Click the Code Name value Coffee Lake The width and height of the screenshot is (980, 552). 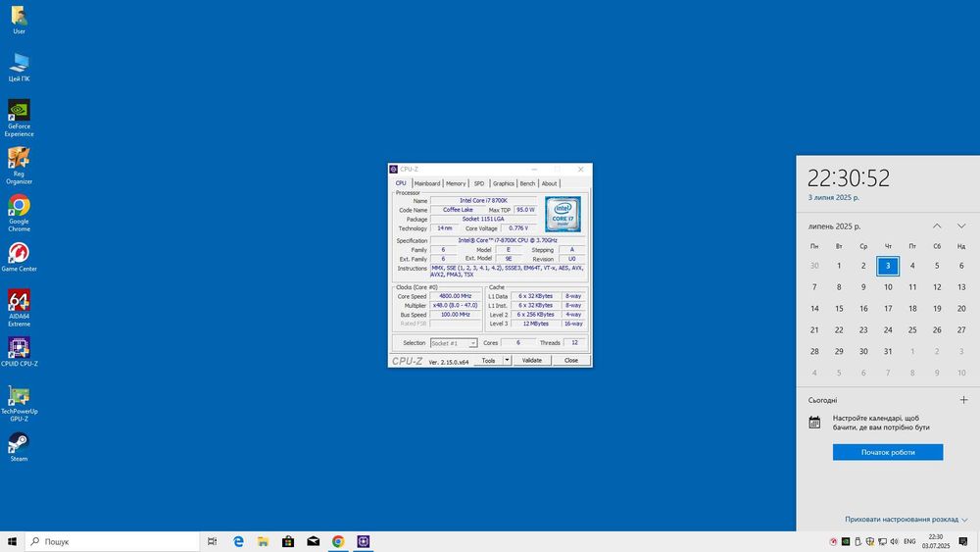[x=458, y=210]
